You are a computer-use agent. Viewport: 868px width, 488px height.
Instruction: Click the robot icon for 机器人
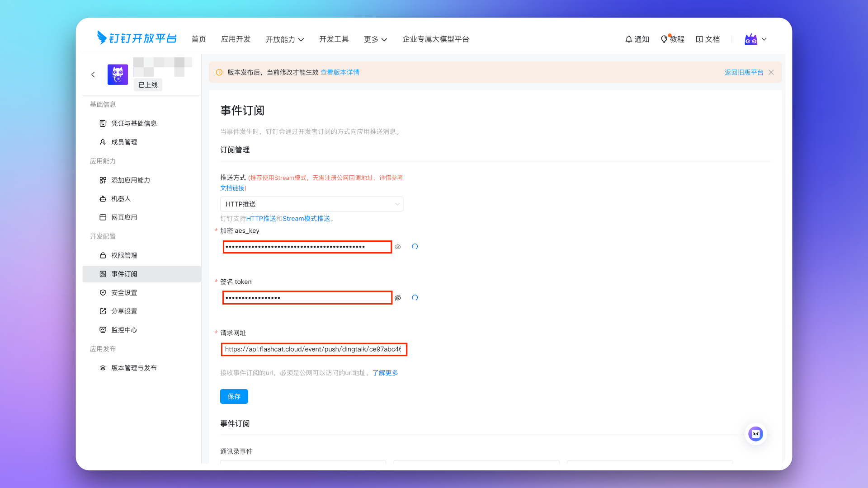point(103,199)
